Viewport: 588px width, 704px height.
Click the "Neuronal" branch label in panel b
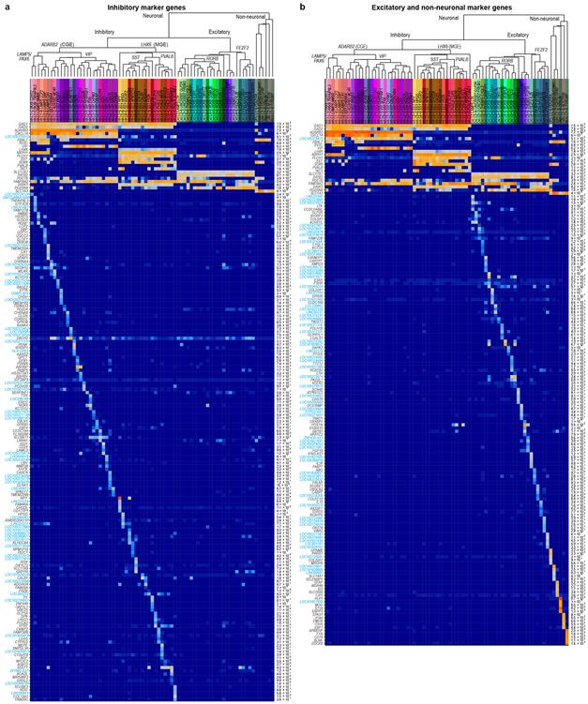[448, 18]
